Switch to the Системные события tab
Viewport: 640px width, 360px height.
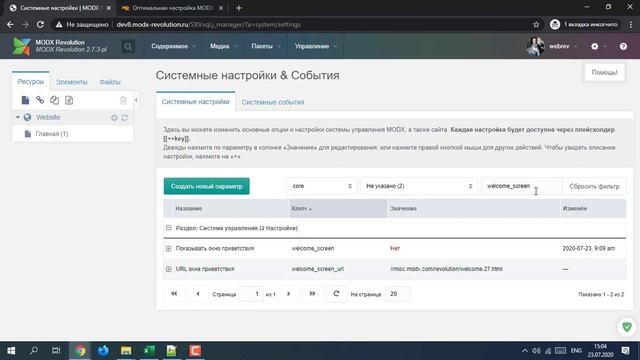click(x=273, y=102)
